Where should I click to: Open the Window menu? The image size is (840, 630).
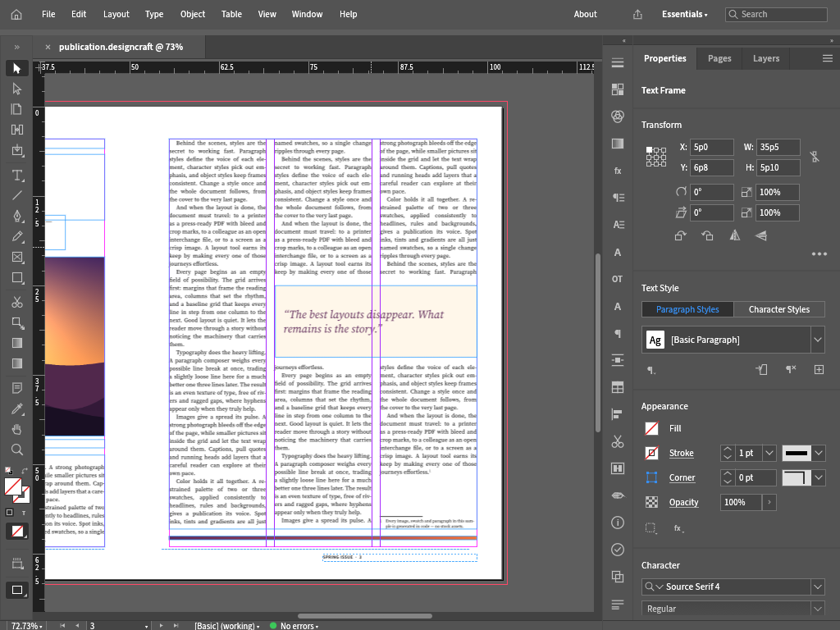point(307,15)
